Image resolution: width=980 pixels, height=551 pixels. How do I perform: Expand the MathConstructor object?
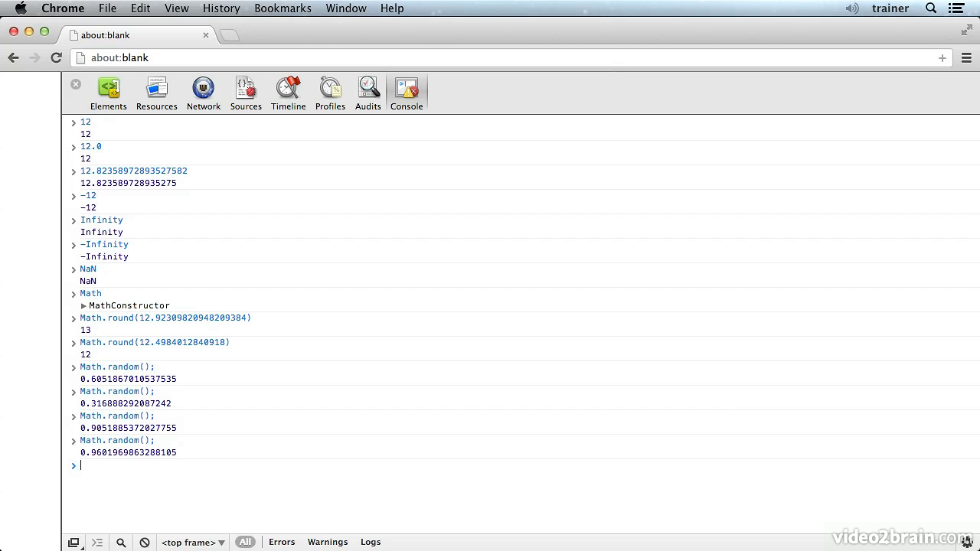coord(83,305)
